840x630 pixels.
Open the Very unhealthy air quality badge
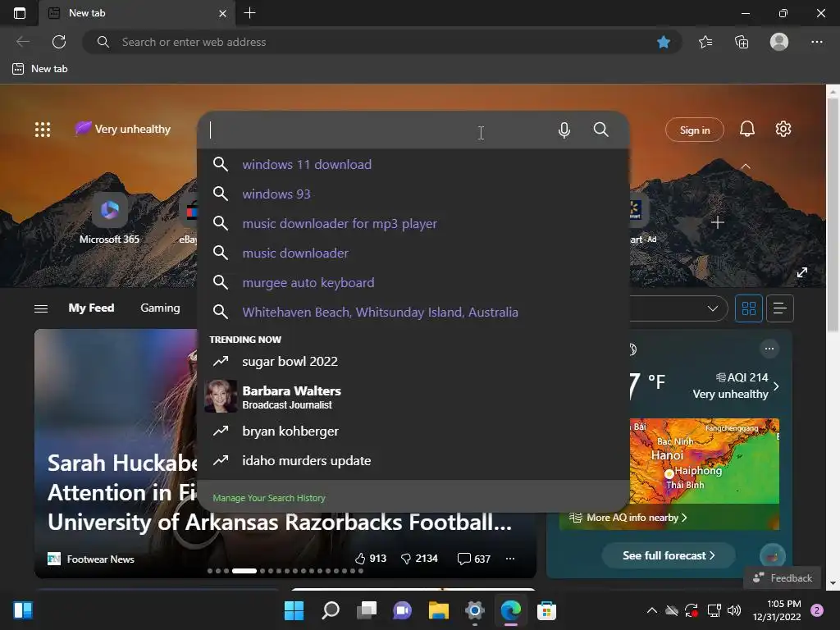point(123,129)
